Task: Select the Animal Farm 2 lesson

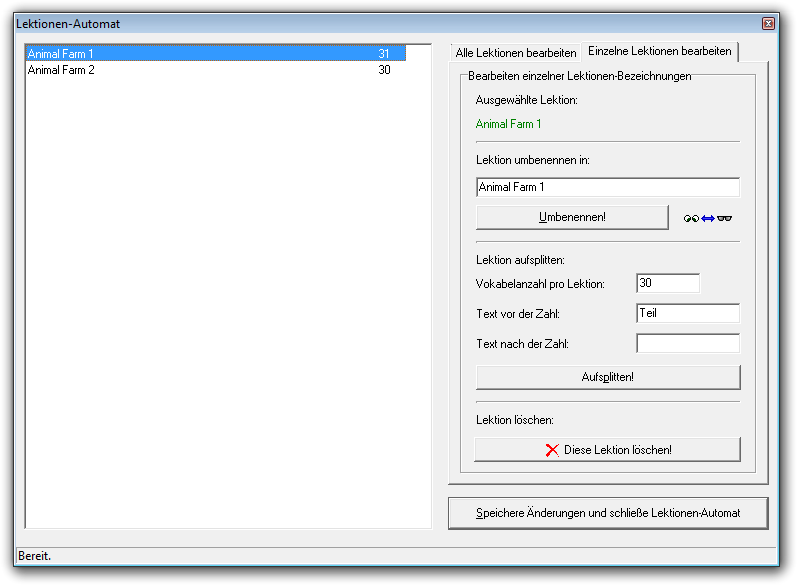Action: tap(62, 70)
